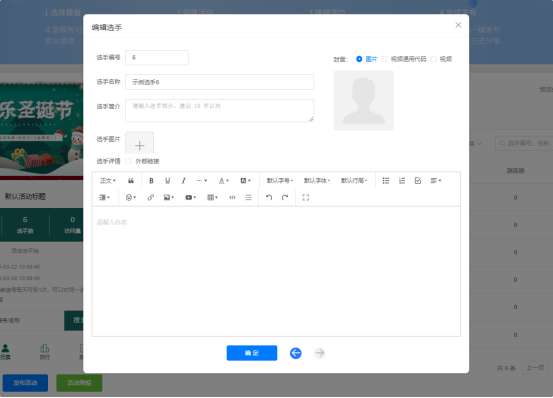The width and height of the screenshot is (553, 398).
Task: Click step 1.选择模板 in the background header
Action: [62, 13]
